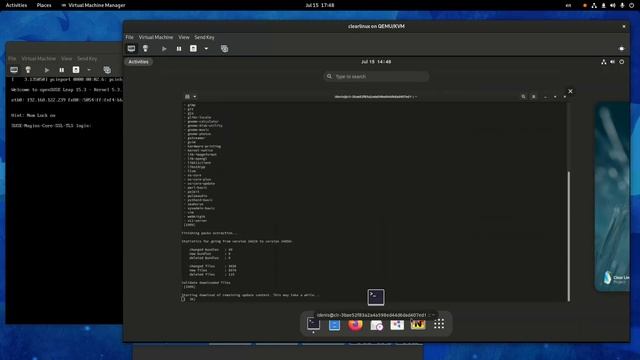Click host microphone icon in top bar
This screenshot has width=640, height=360.
[622, 5]
